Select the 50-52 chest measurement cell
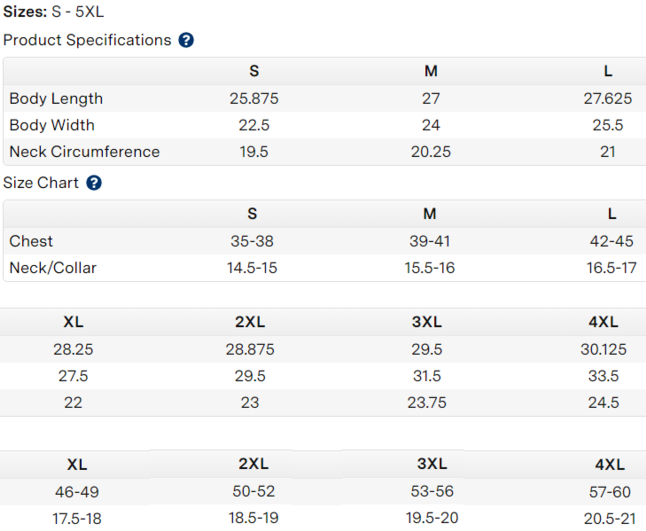Image resolution: width=646 pixels, height=531 pixels. coord(253,492)
